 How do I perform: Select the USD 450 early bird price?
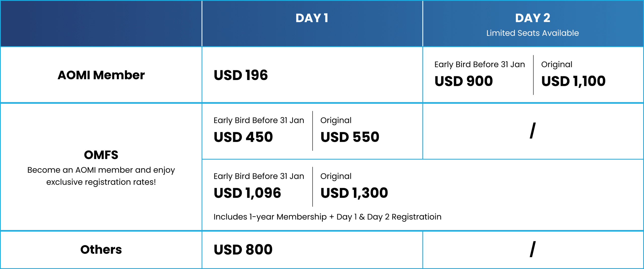(243, 137)
